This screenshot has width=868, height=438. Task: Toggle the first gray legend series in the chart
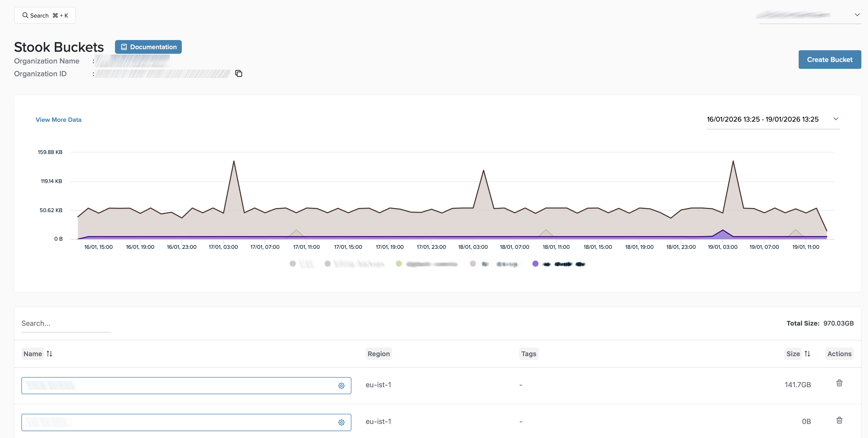[x=292, y=263]
